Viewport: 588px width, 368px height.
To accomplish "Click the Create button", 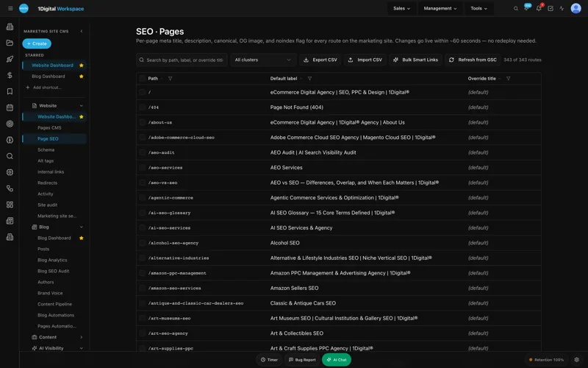I will coord(37,43).
